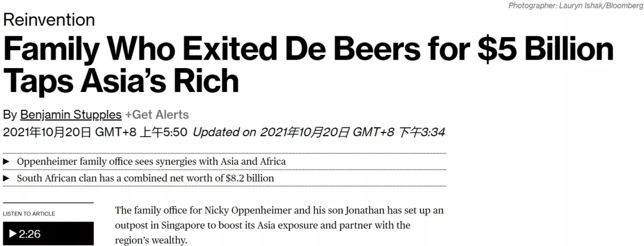Click the 2:26 audio duration label
Screen dimensions: 644x246
tap(30, 234)
